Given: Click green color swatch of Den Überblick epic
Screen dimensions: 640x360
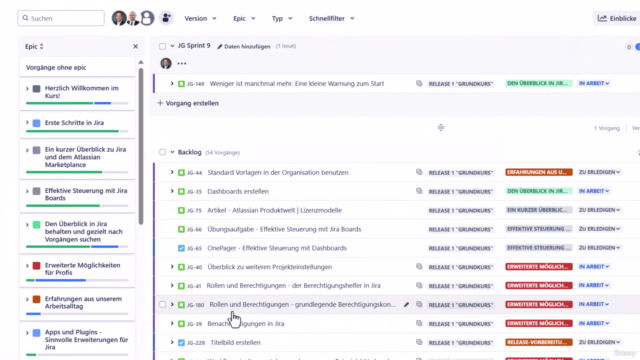Looking at the screenshot, I should [36, 224].
